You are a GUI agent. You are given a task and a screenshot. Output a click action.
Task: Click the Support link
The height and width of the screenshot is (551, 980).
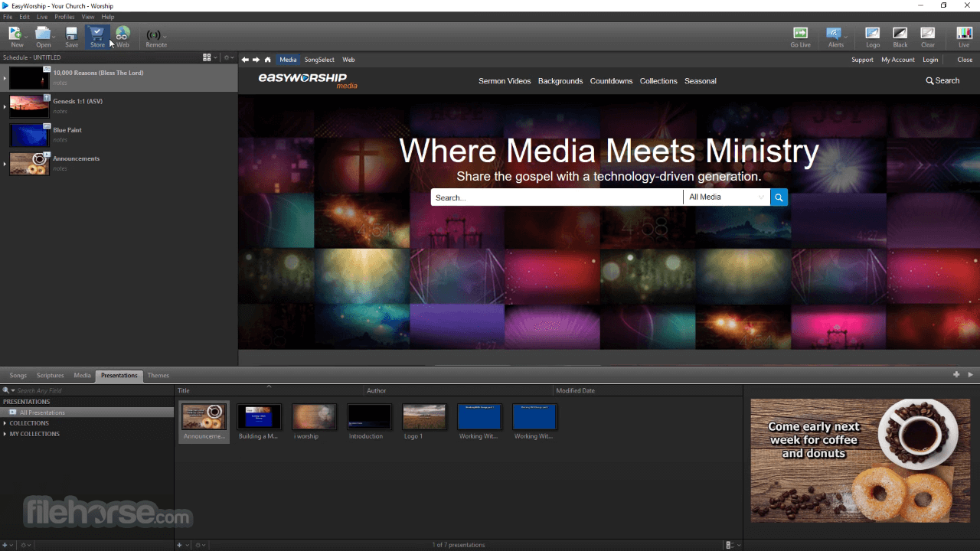(862, 60)
